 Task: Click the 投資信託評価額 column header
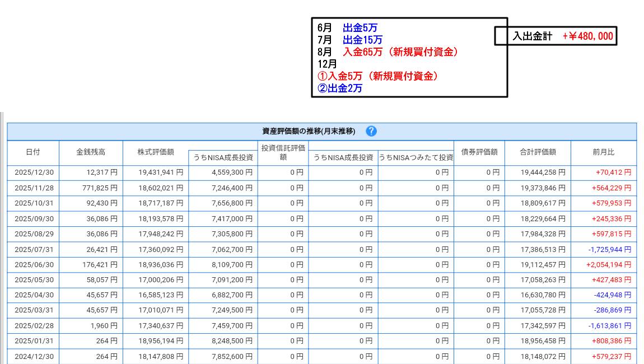(x=283, y=152)
